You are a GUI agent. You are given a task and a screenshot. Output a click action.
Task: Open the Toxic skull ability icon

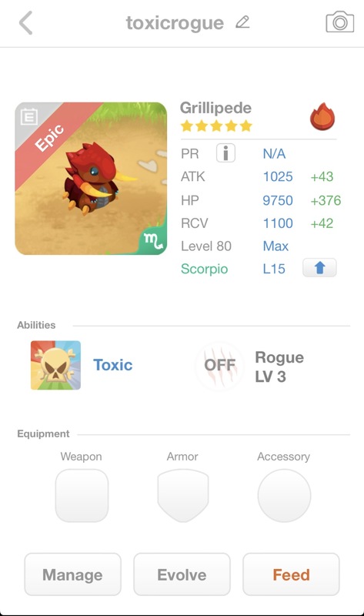[55, 365]
